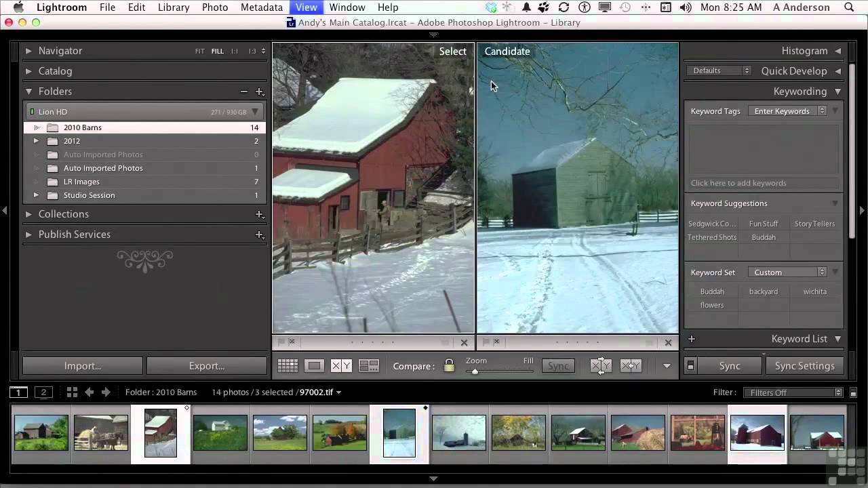Collapse the Keywording panel

click(x=838, y=91)
